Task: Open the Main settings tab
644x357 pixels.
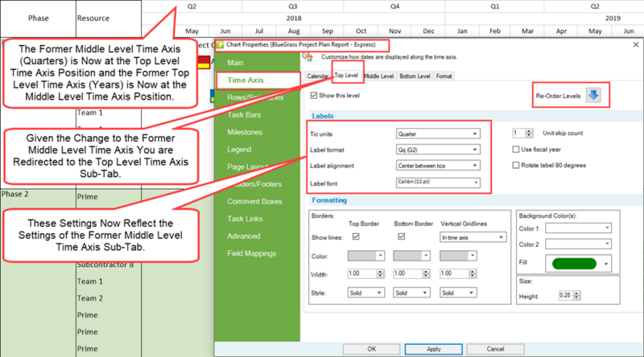Action: click(x=235, y=63)
